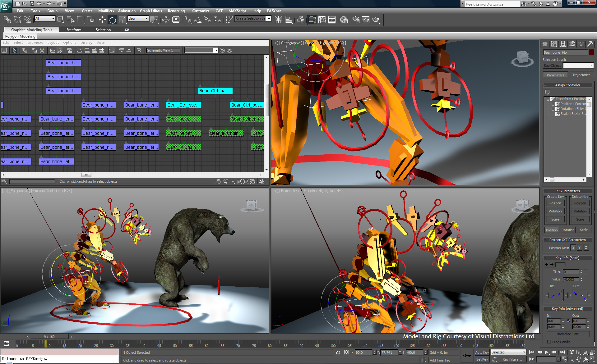Click Create Key Position button
Screen dimensions: 597x364
click(x=555, y=203)
